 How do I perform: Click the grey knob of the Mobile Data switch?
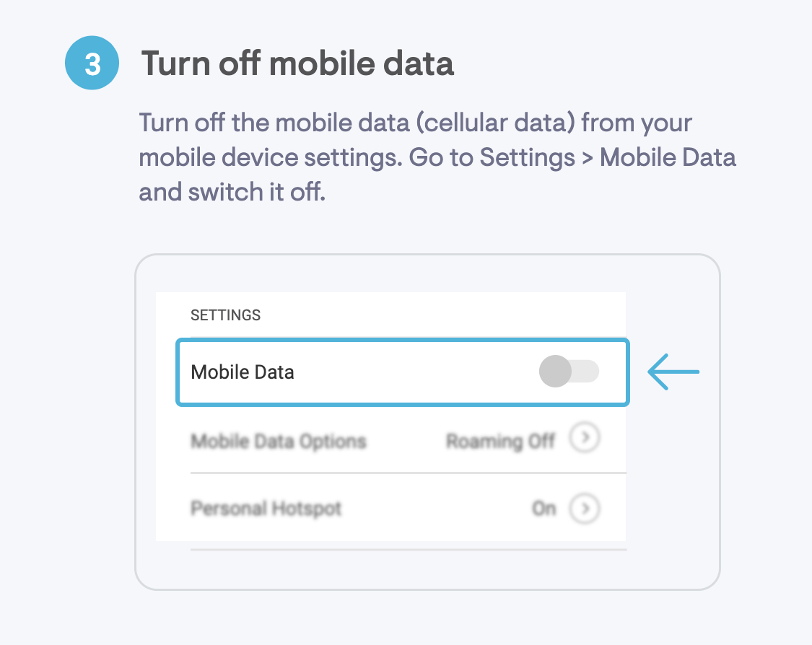[555, 372]
